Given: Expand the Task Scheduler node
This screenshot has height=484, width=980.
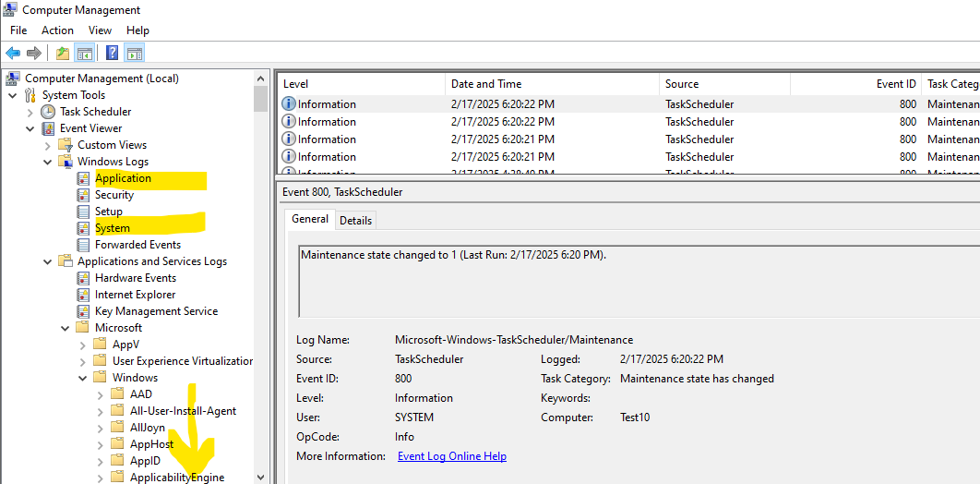Looking at the screenshot, I should click(x=30, y=112).
